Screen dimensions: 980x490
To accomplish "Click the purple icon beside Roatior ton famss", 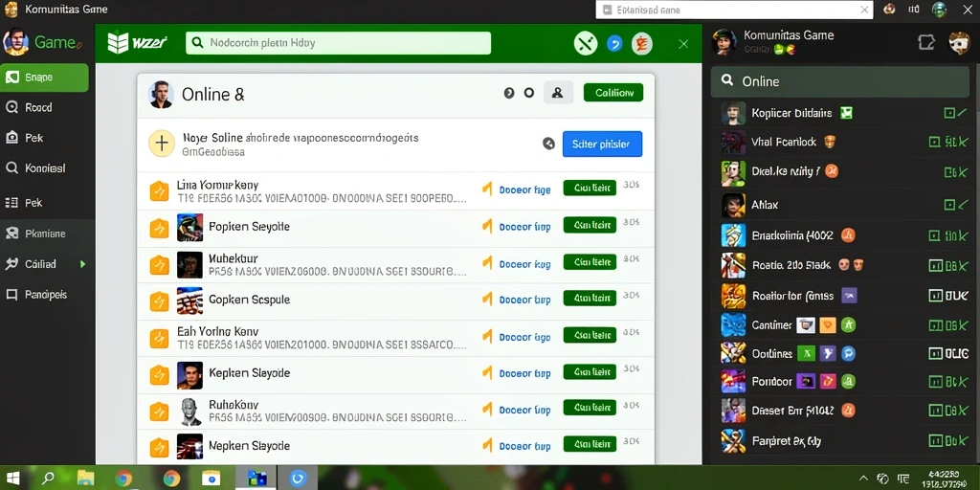I will click(849, 296).
